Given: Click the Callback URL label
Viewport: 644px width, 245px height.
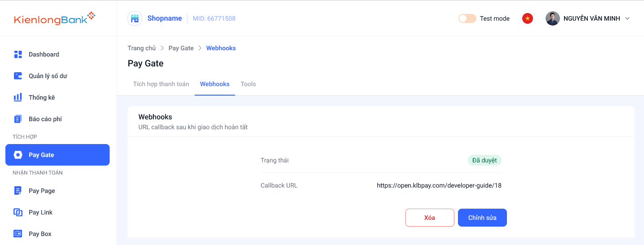Looking at the screenshot, I should coord(279,185).
